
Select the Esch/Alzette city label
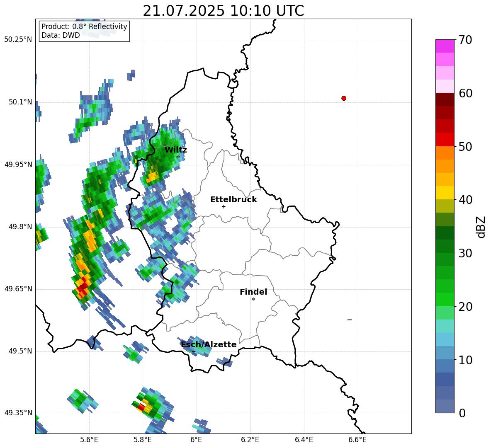(x=209, y=344)
